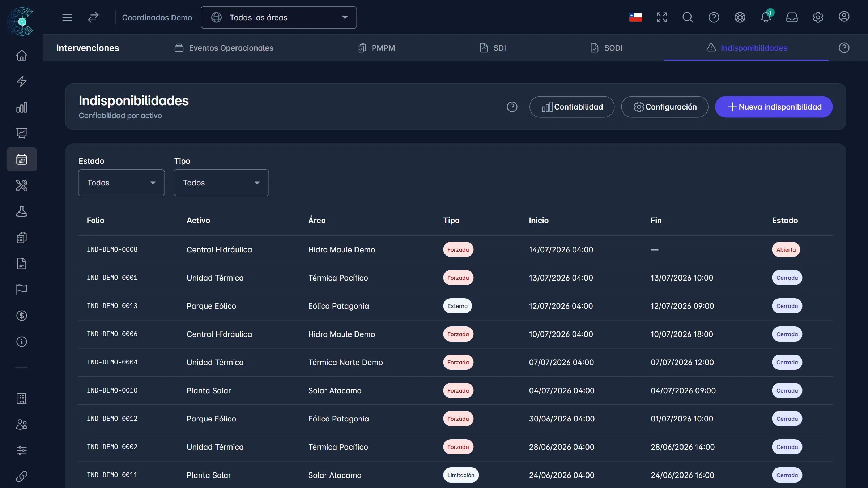Click the Externa badge for IND-DEMO-0013

tap(458, 306)
